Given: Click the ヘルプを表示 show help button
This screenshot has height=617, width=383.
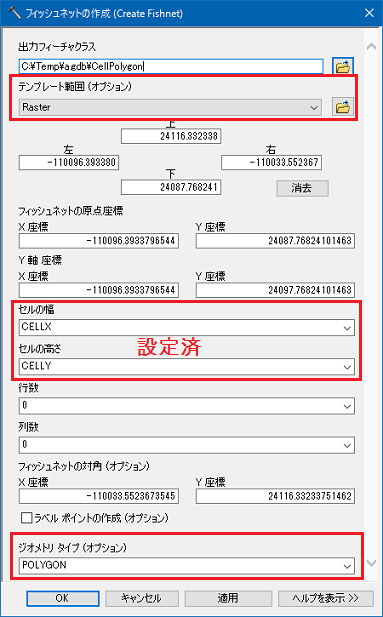Looking at the screenshot, I should [x=326, y=599].
